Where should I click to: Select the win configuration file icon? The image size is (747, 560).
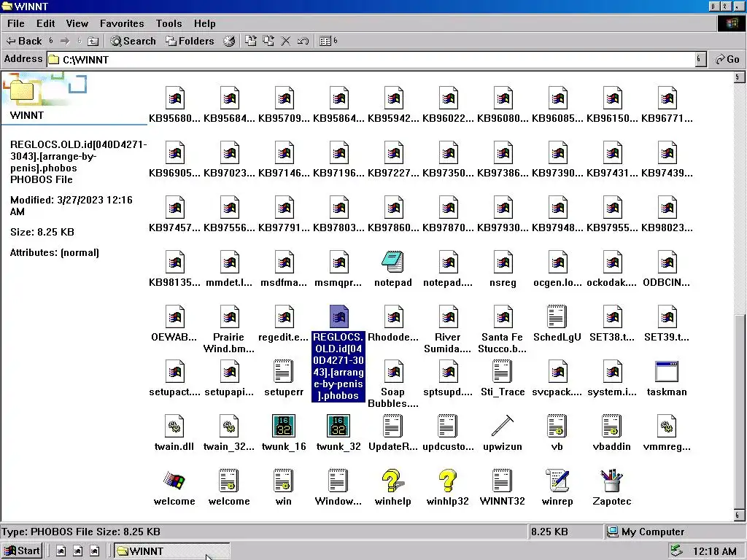(x=284, y=486)
